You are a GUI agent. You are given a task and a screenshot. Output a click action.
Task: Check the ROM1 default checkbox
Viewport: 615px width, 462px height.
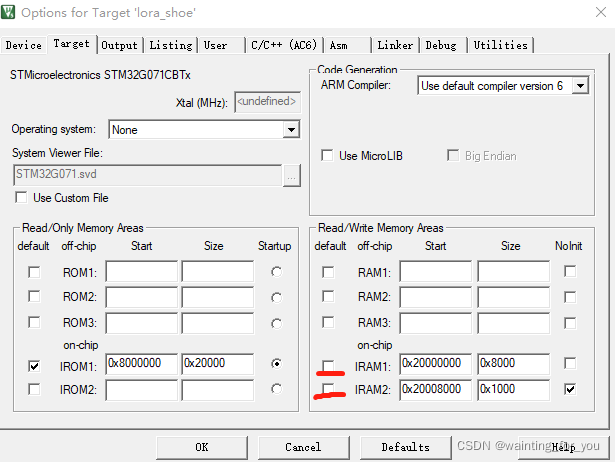point(34,272)
